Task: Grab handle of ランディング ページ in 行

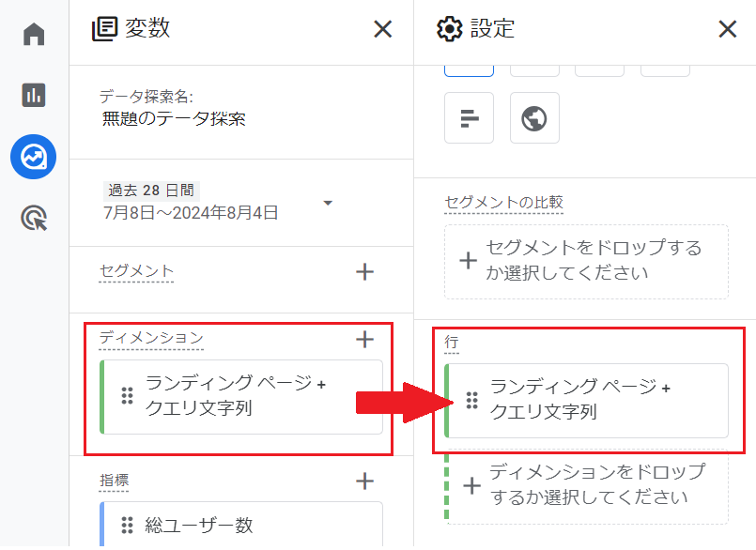Action: [472, 400]
